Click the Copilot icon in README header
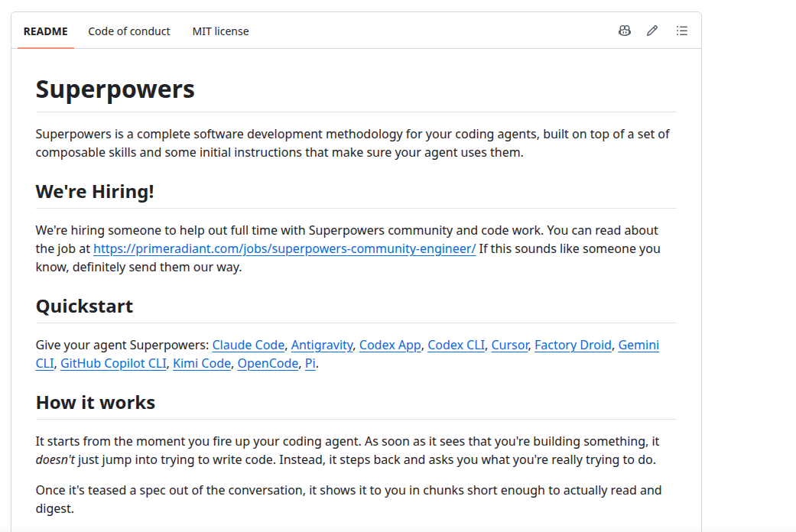 (x=625, y=31)
